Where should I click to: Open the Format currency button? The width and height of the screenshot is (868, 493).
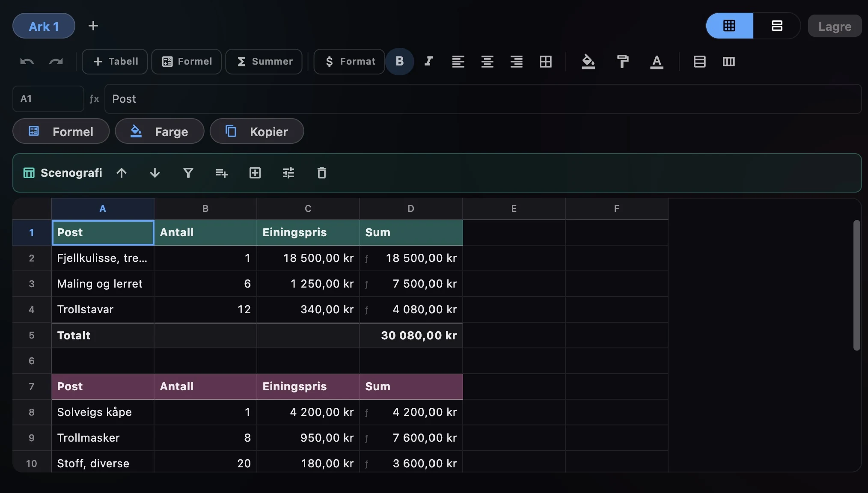[x=349, y=62]
